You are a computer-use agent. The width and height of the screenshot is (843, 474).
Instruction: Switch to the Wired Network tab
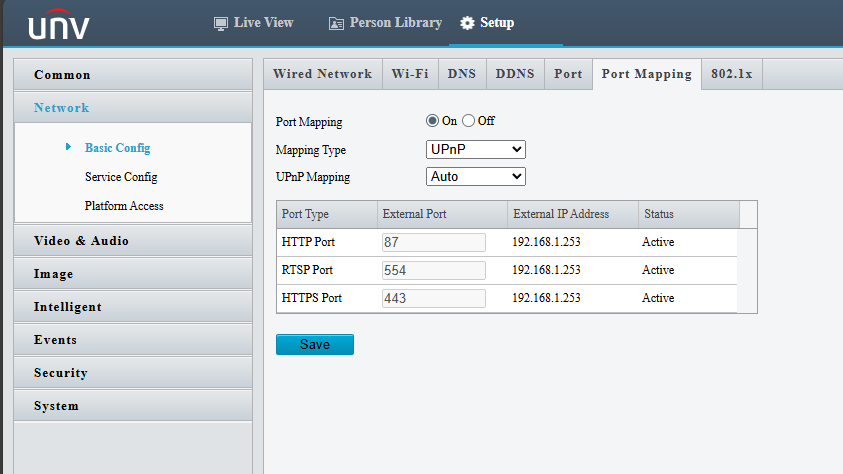(x=323, y=74)
